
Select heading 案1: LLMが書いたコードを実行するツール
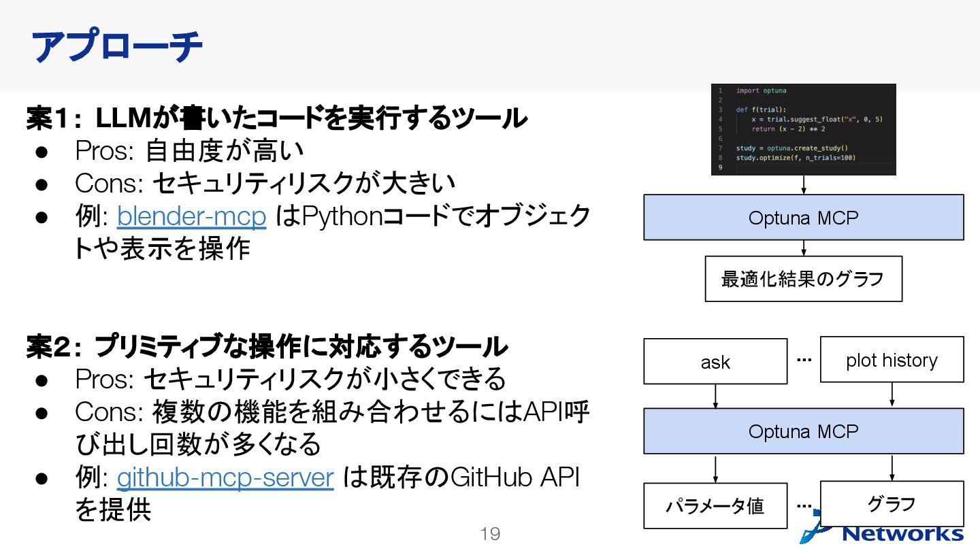(277, 118)
